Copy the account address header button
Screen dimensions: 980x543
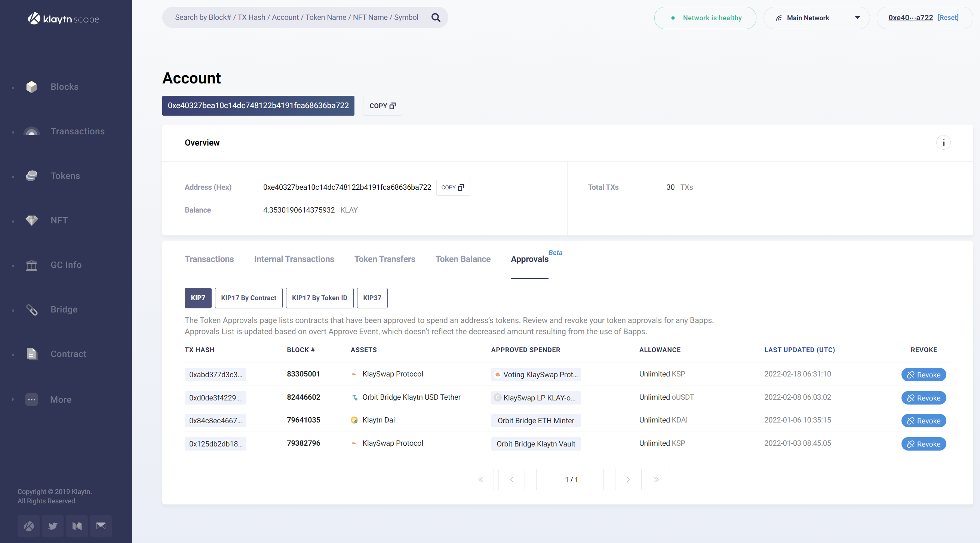pos(383,106)
